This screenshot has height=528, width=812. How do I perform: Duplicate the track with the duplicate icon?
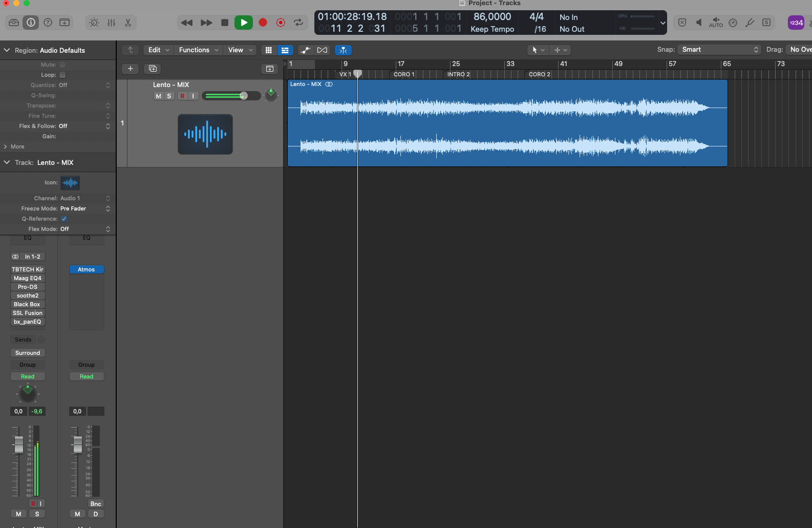click(x=153, y=69)
